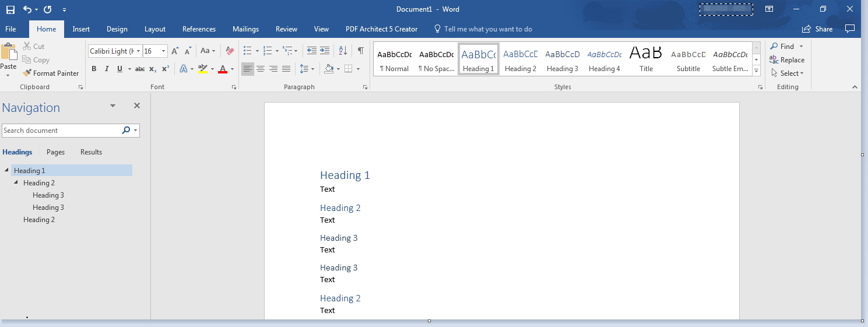Open the font size dropdown
The width and height of the screenshot is (868, 327).
[164, 51]
